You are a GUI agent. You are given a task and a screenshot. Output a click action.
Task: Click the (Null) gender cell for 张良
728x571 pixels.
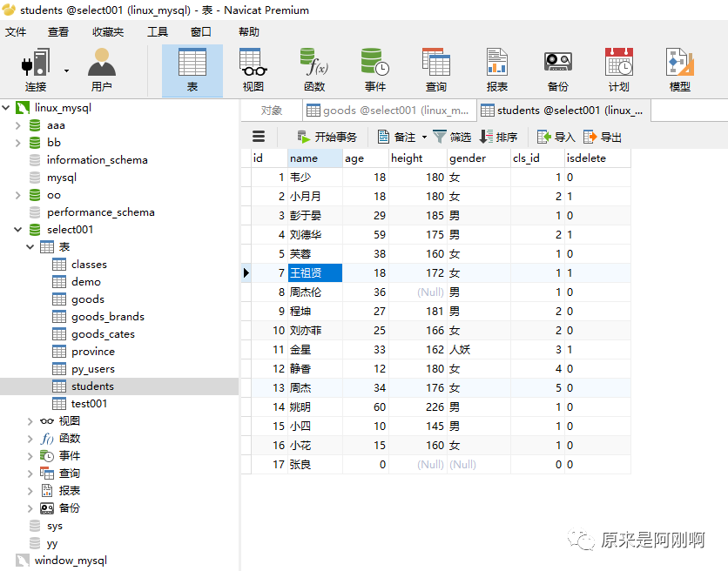pyautogui.click(x=479, y=465)
